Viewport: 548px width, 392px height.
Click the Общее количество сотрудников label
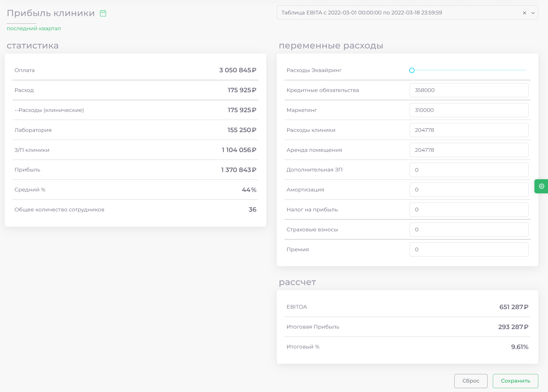point(59,209)
